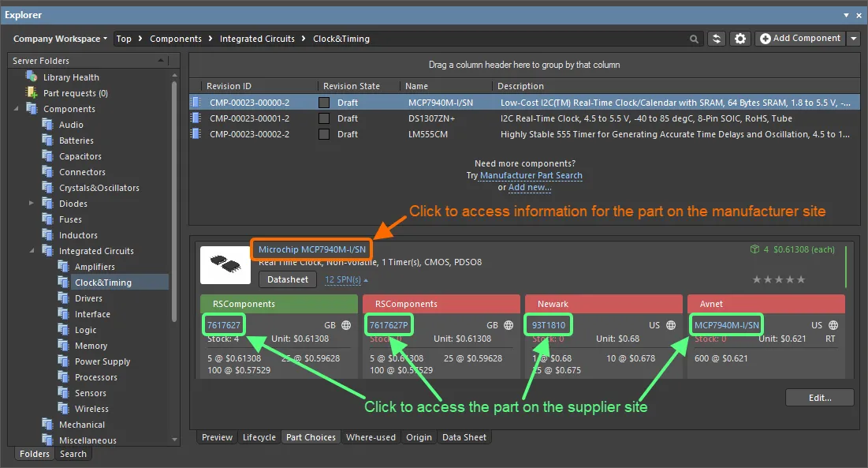Open the settings gear icon
868x468 pixels.
coord(740,39)
